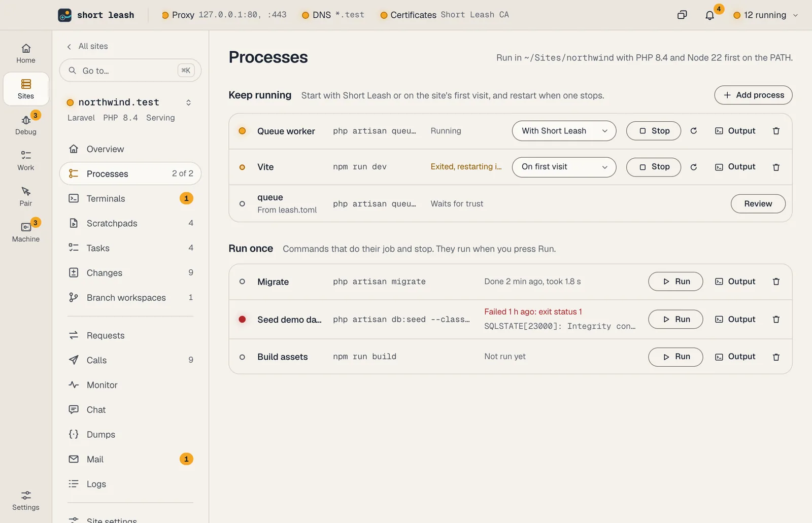
Task: Run the Migrate command
Action: (x=675, y=282)
